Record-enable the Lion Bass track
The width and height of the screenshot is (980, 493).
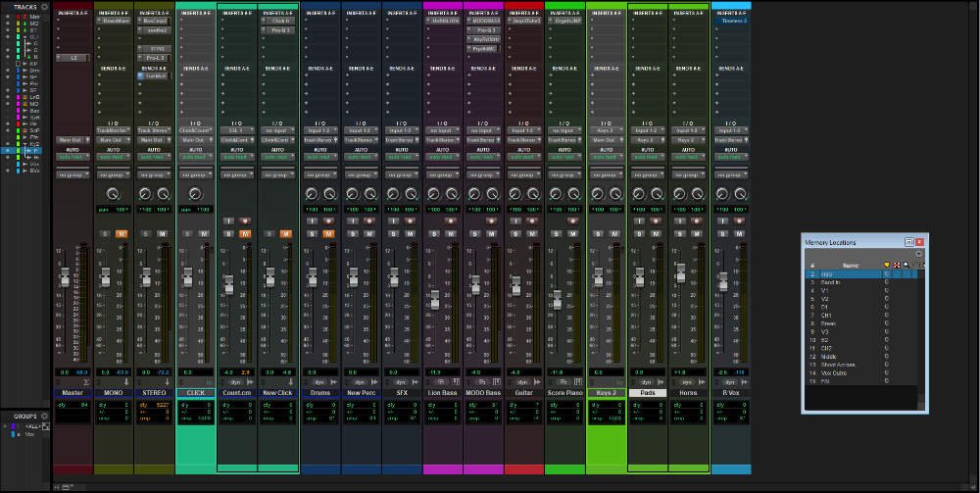pyautogui.click(x=451, y=221)
